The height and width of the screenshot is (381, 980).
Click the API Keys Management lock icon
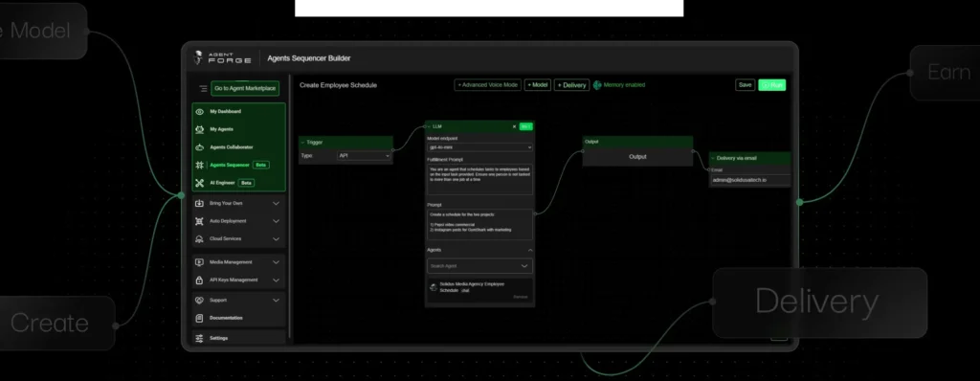(x=199, y=280)
